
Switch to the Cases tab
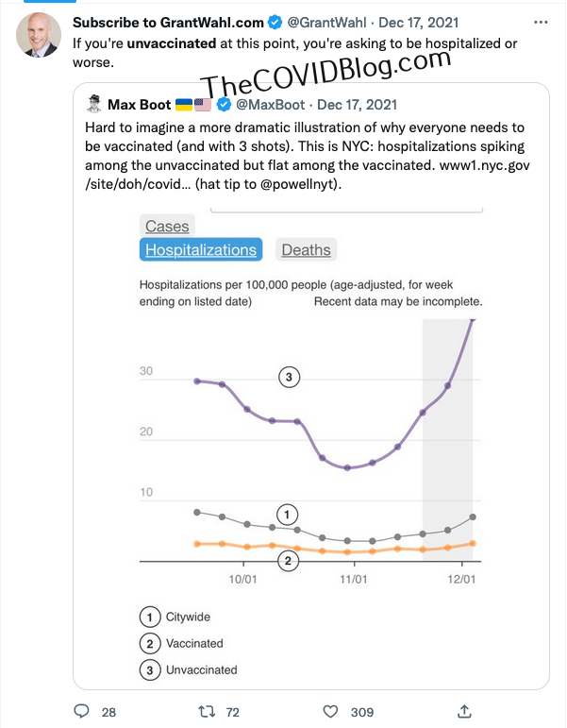click(167, 226)
